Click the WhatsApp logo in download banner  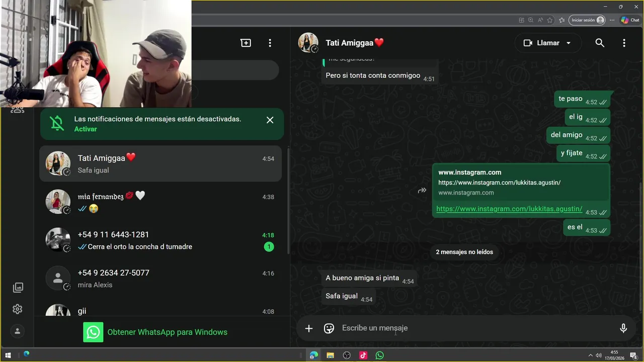[93, 332]
